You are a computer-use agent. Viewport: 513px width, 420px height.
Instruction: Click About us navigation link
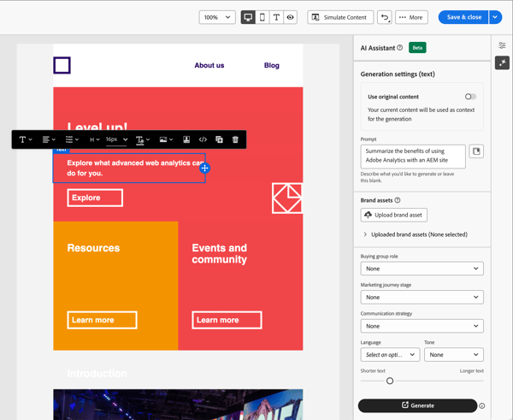pos(209,65)
